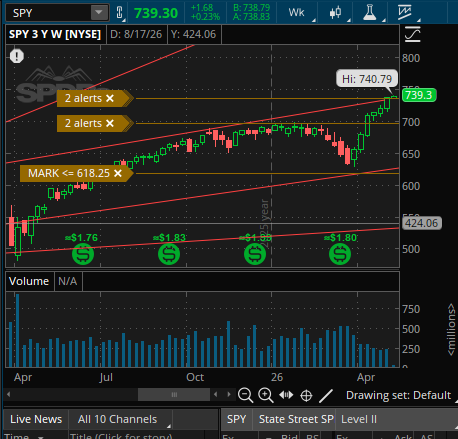This screenshot has height=439, width=458.
Task: Click the 739.3 current price label
Action: click(x=419, y=95)
